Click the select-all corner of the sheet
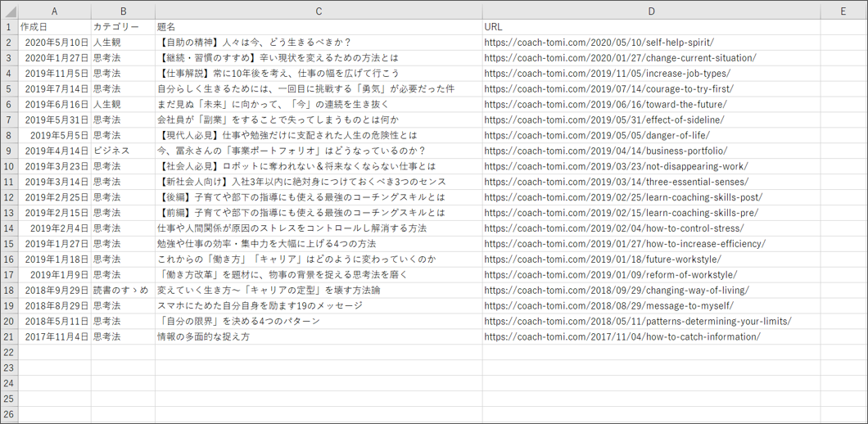 [8, 11]
